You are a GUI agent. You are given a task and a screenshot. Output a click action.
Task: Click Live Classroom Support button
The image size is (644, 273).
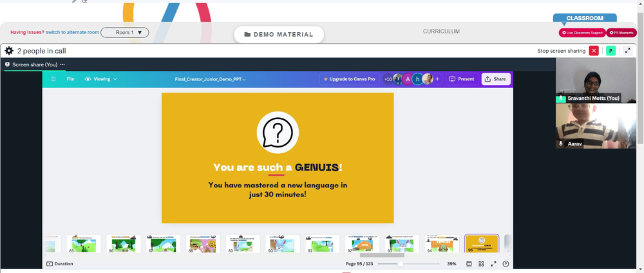582,32
